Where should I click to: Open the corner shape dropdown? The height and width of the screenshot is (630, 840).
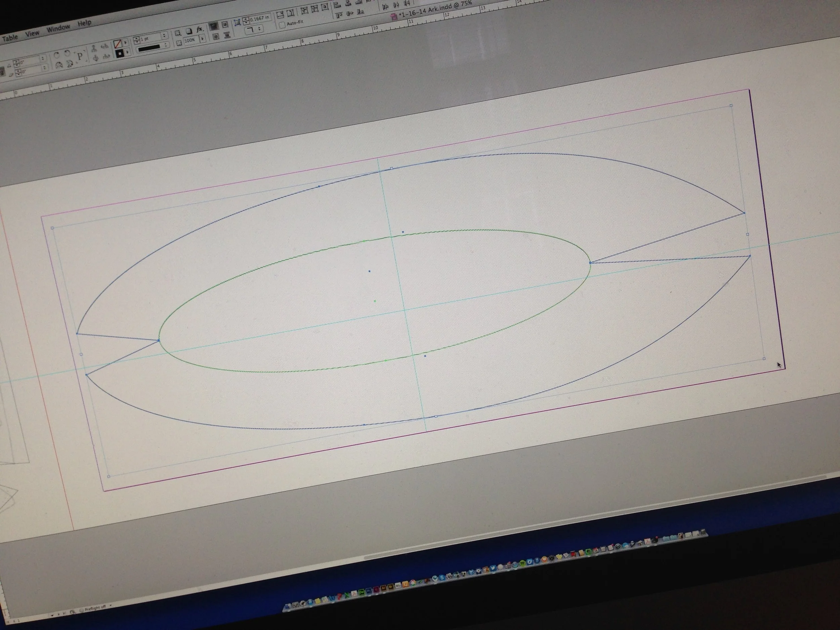pyautogui.click(x=254, y=30)
